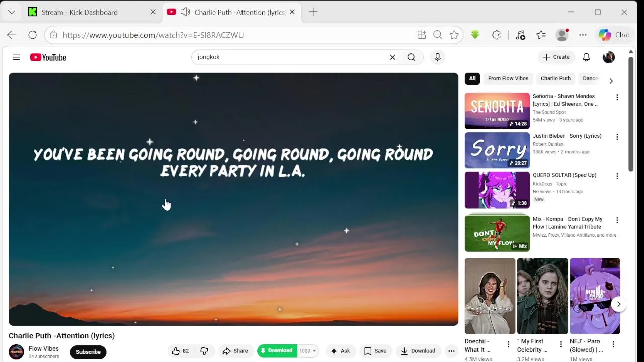Open the browser profile icon
The image size is (644, 362).
tap(562, 35)
